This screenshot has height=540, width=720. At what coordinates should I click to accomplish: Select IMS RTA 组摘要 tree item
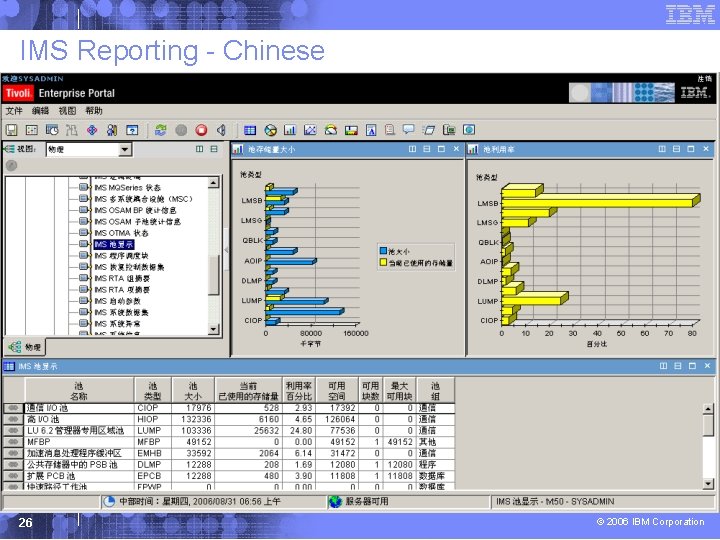[122, 278]
